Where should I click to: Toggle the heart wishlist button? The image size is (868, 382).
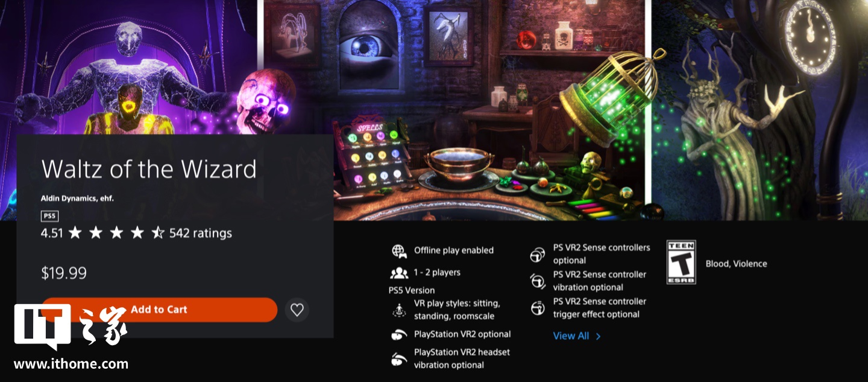(x=297, y=310)
